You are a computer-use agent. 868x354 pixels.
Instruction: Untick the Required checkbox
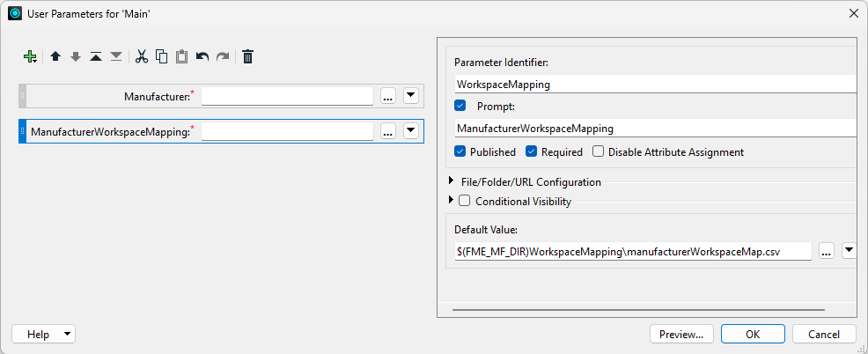[532, 151]
